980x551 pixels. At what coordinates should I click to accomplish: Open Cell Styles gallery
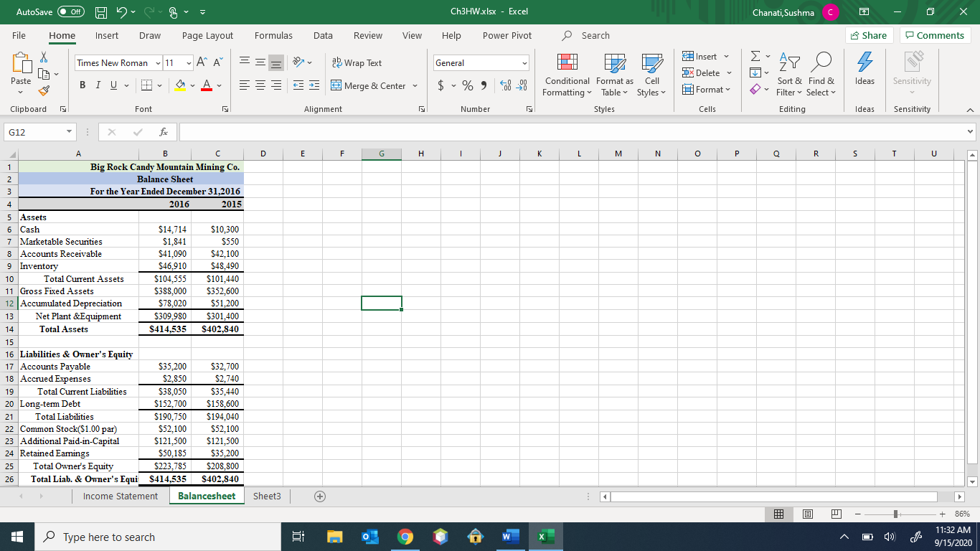click(x=651, y=75)
